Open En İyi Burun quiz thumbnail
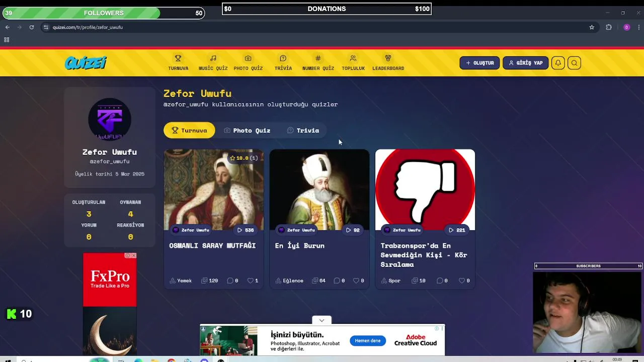This screenshot has width=644, height=362. tap(319, 190)
